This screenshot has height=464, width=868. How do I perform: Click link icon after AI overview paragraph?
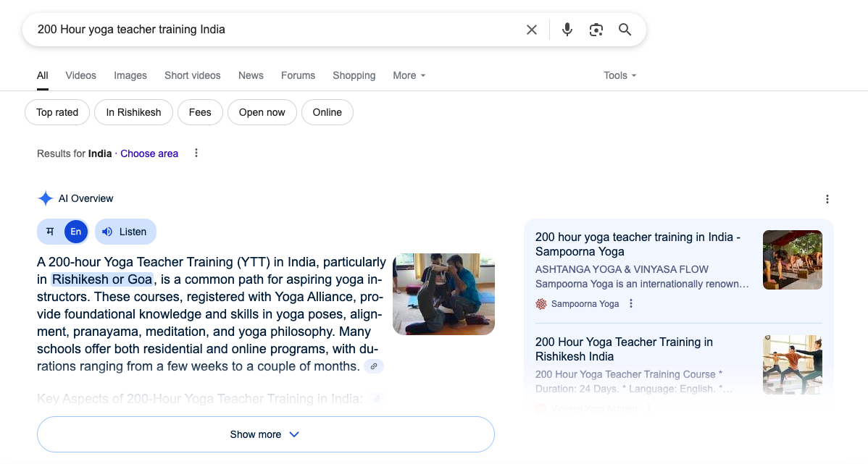tap(374, 366)
